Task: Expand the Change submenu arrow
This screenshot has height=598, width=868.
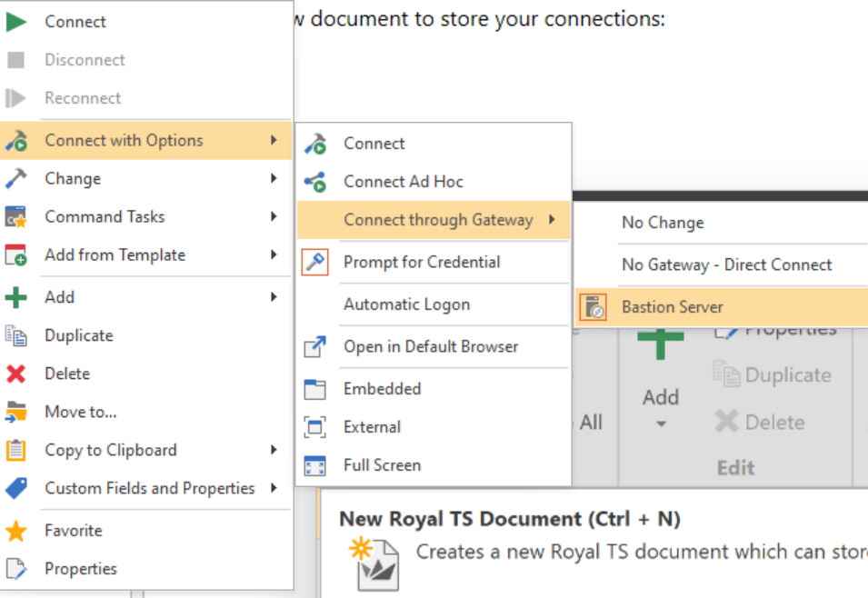Action: [x=273, y=179]
